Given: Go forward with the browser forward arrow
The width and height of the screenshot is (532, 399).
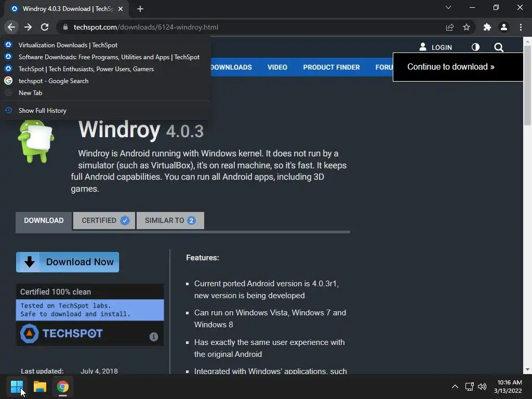Looking at the screenshot, I should coord(28,27).
